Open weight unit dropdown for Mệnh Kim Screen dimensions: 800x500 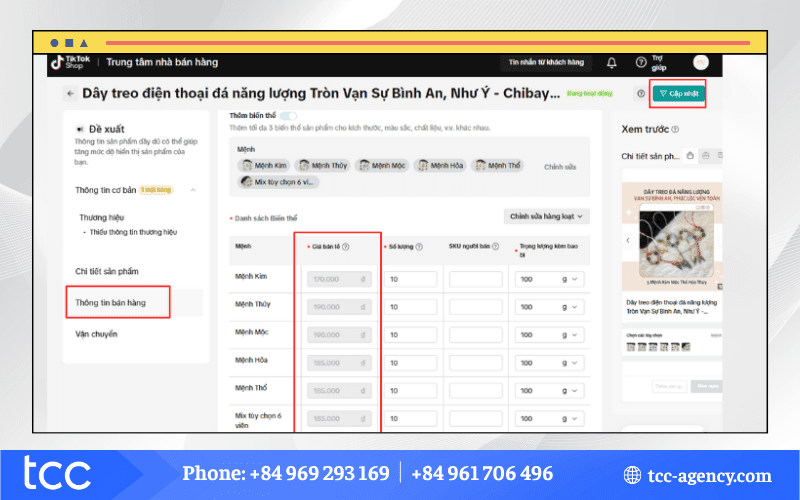coord(570,280)
